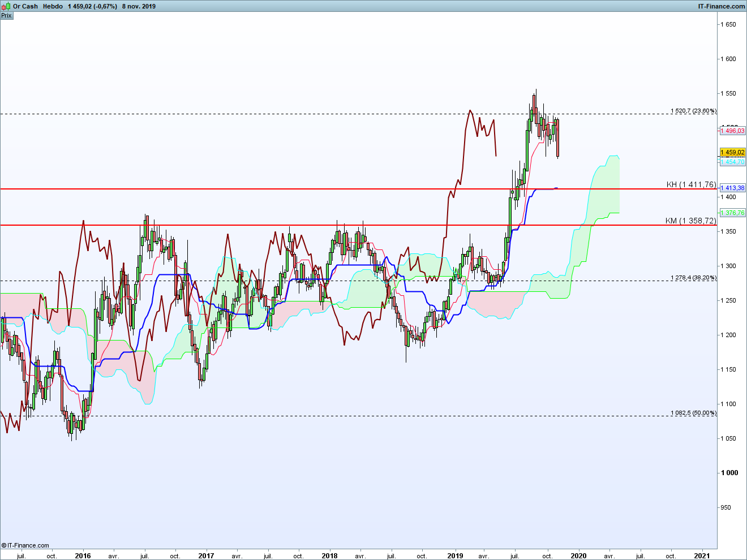Click the red 1 496,03 price tag
Image resolution: width=747 pixels, height=560 pixels.
click(732, 131)
